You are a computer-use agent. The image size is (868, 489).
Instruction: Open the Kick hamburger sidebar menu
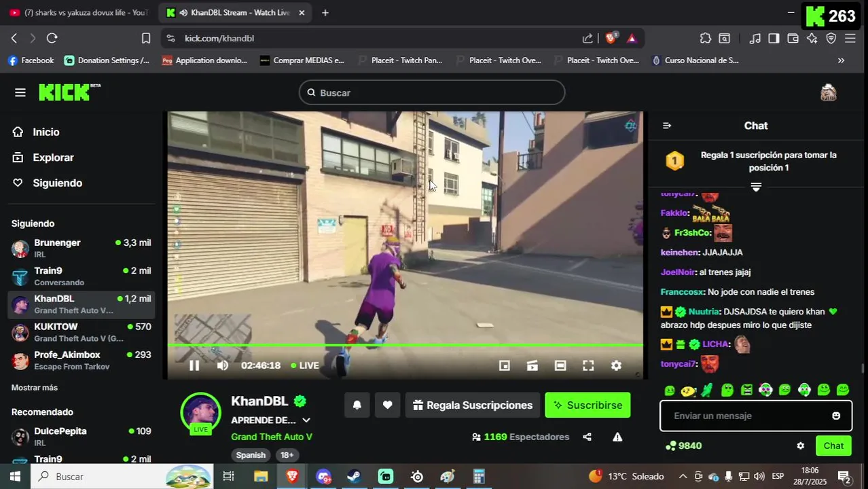point(20,92)
